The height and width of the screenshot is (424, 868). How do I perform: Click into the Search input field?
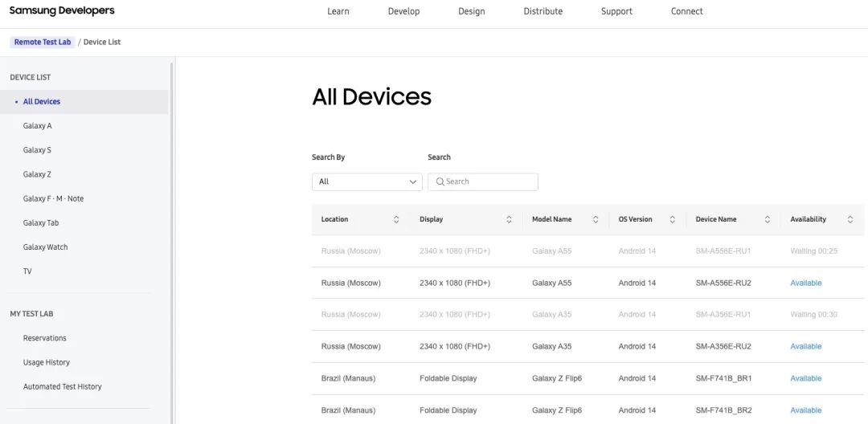483,181
